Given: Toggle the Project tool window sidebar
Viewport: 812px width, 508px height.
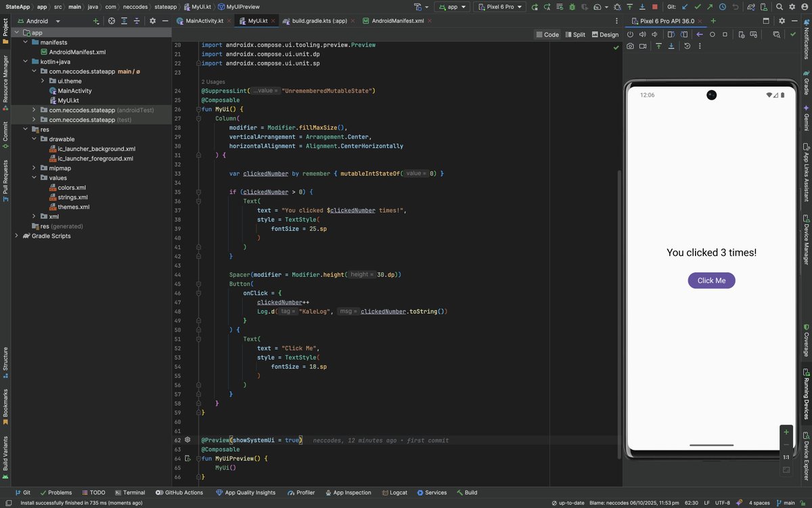Looking at the screenshot, I should pos(5,27).
